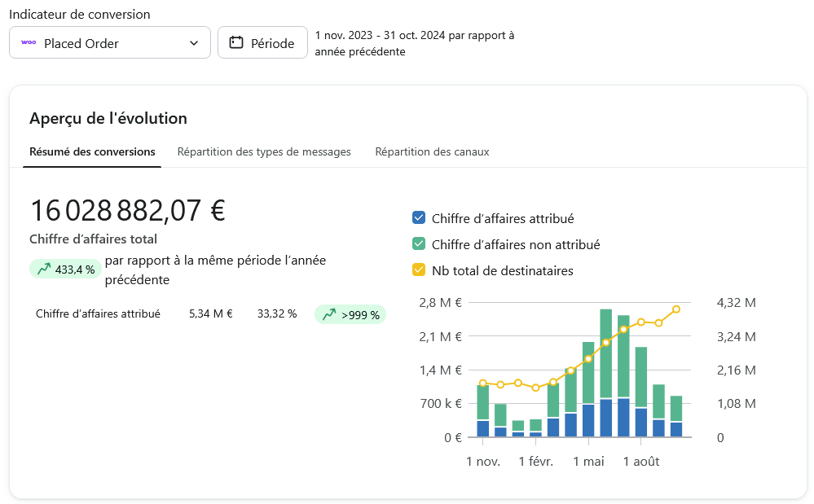This screenshot has height=504, width=814.
Task: Switch to the Répartition des types de messages tab
Action: click(264, 151)
